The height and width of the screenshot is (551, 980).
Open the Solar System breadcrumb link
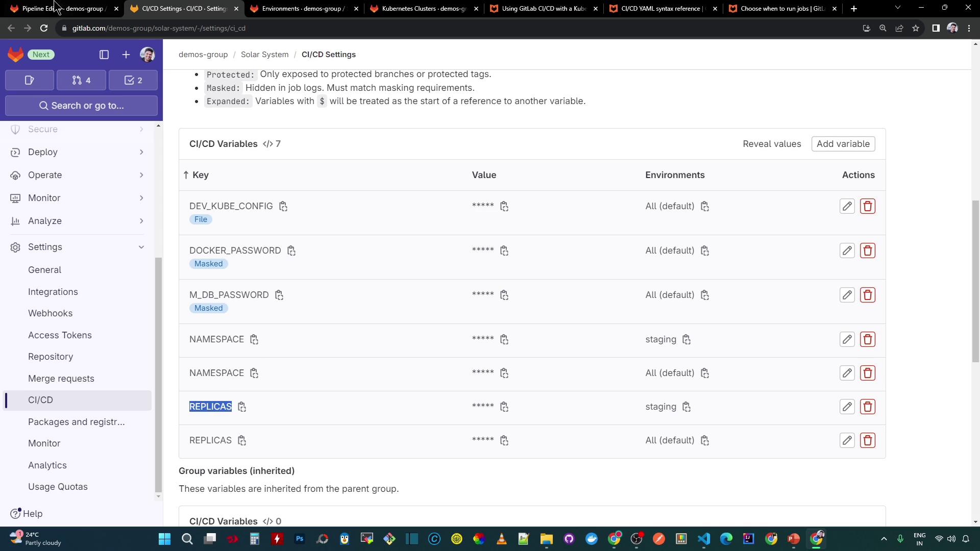[264, 55]
